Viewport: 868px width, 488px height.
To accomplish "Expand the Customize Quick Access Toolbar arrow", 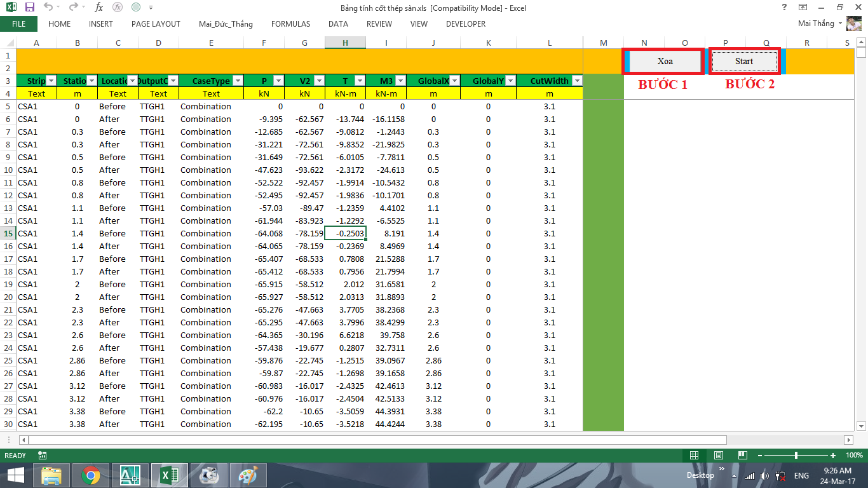I will pos(151,8).
